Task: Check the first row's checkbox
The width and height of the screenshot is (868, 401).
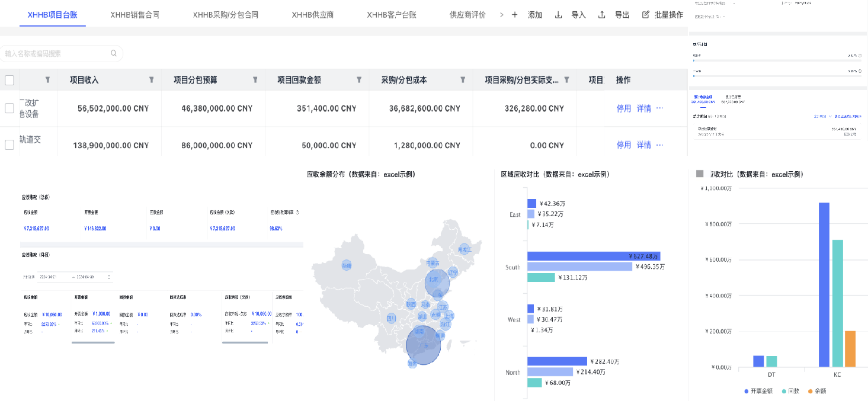Action: [9, 108]
